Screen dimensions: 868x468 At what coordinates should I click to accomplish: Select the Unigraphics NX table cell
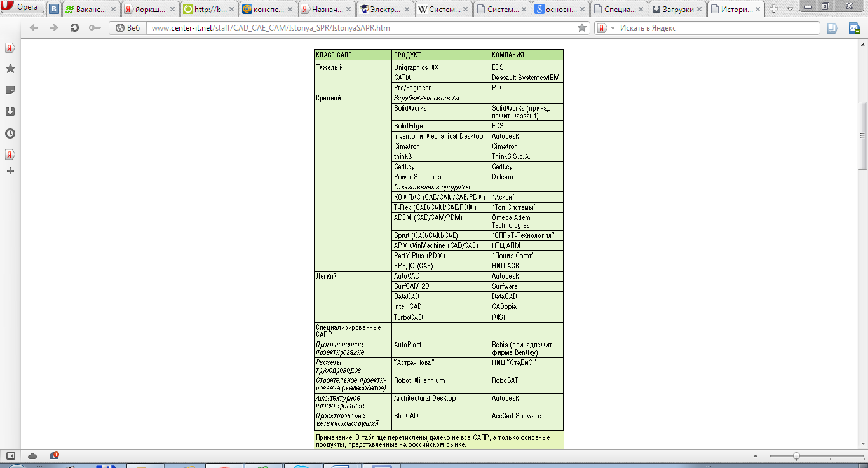click(x=440, y=67)
